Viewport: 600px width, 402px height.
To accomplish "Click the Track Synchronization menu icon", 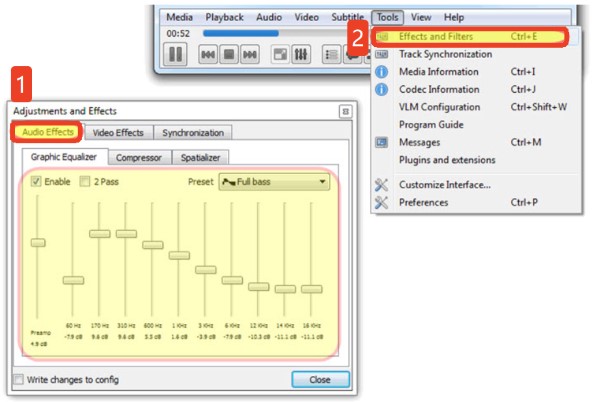I will (x=382, y=54).
